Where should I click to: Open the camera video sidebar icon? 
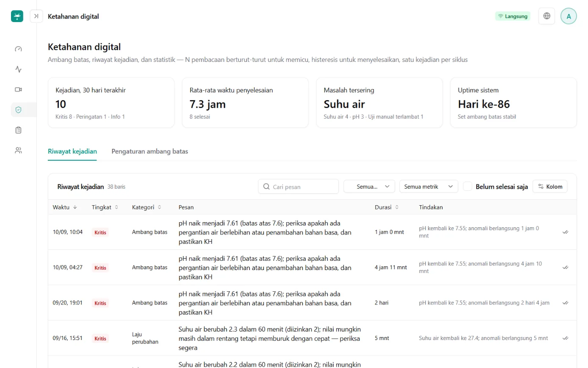coord(18,89)
